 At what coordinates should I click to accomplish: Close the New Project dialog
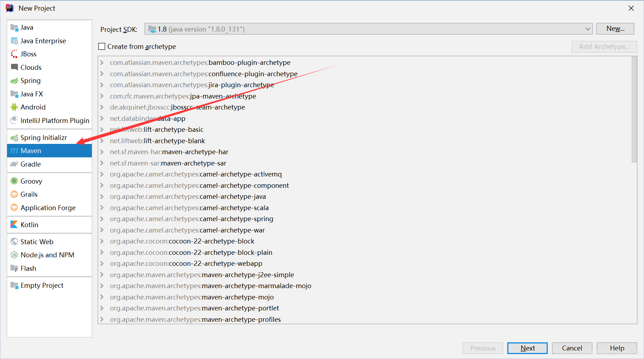tap(631, 8)
